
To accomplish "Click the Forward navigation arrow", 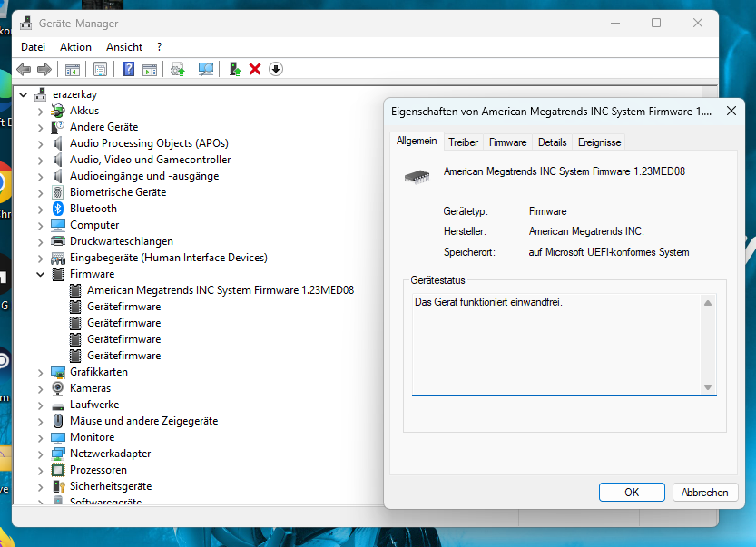I will click(x=43, y=69).
